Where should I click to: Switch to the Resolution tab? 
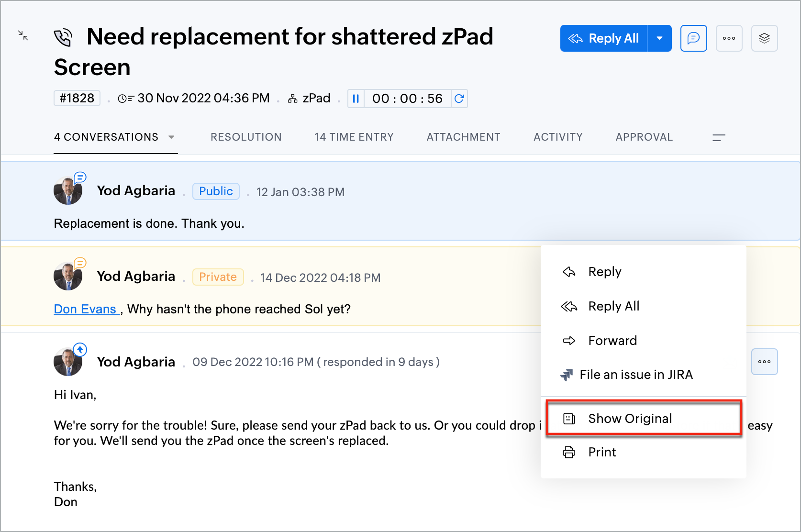[x=246, y=137]
